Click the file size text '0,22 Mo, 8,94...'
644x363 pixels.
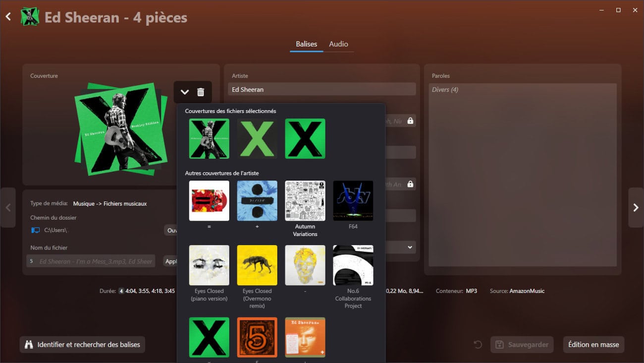click(404, 291)
